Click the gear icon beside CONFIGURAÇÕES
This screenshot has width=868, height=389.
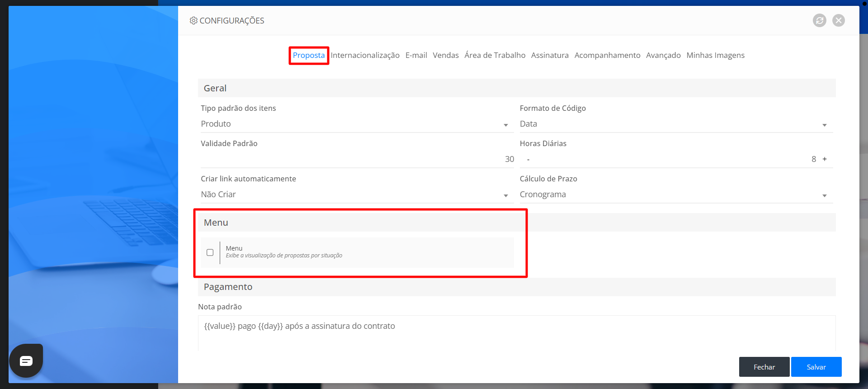(x=193, y=20)
